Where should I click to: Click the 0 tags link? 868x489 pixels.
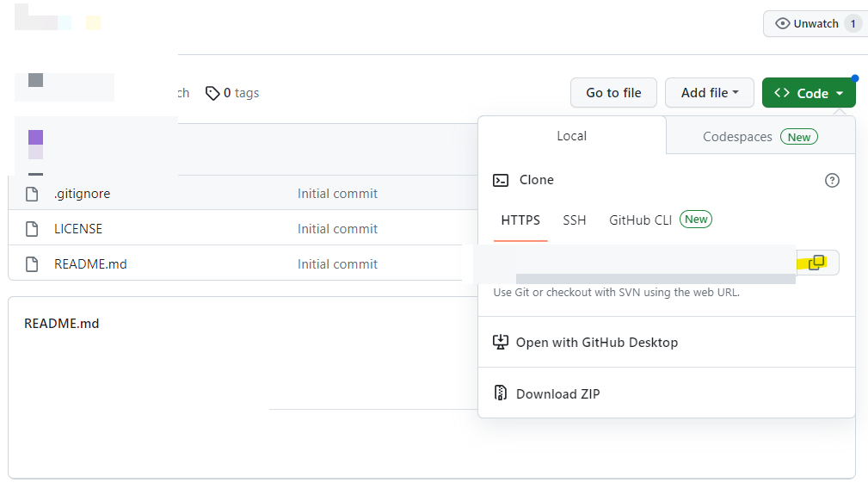pos(232,93)
